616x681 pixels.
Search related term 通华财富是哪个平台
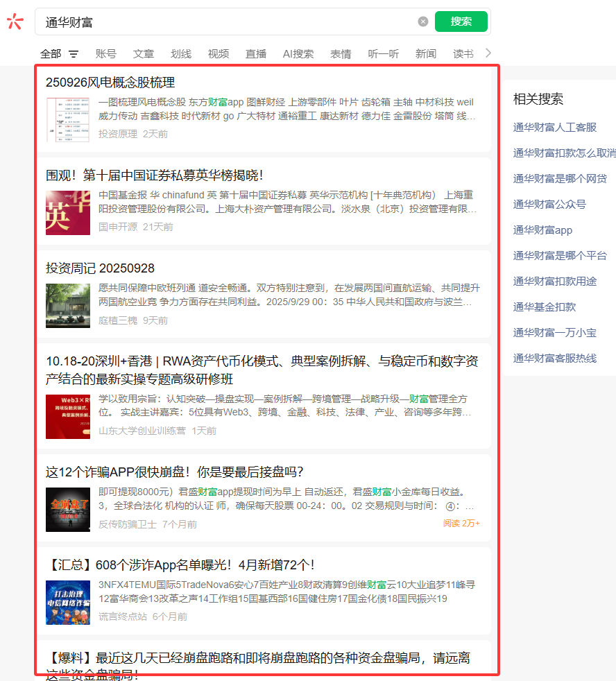tap(560, 255)
